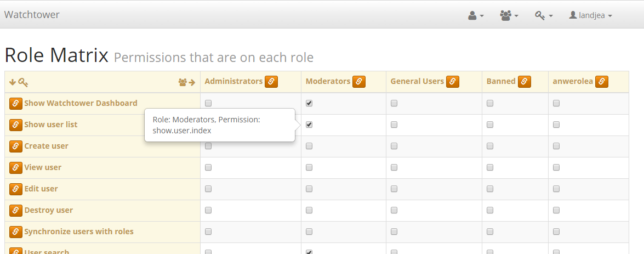Image resolution: width=644 pixels, height=254 pixels.
Task: Click link icon for Synchronize users with roles
Action: click(x=16, y=232)
